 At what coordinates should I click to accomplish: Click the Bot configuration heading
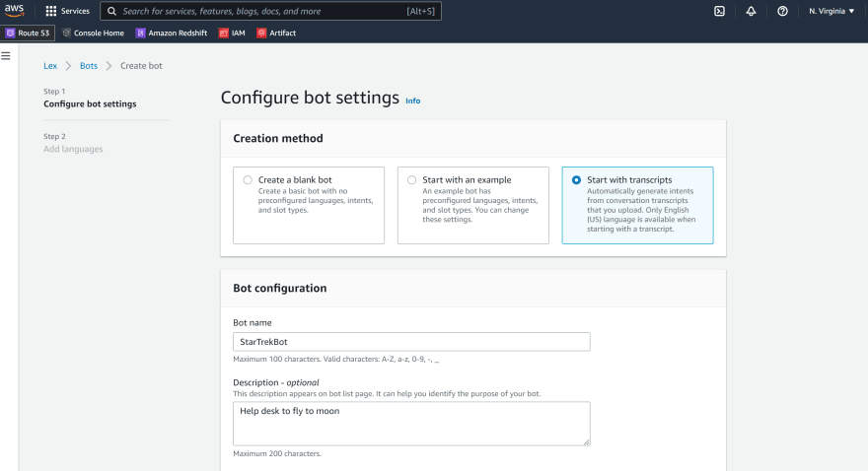coord(279,288)
